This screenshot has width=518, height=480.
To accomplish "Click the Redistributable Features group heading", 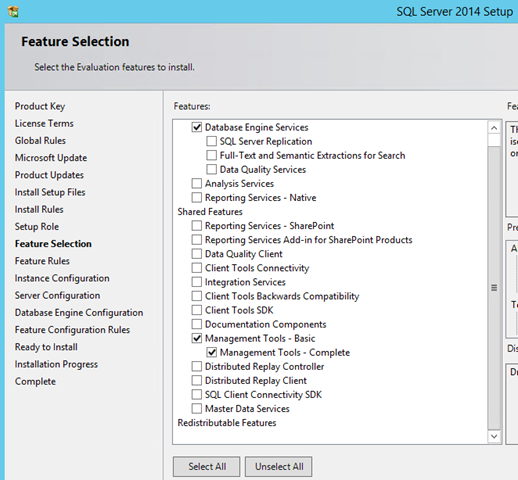I will pyautogui.click(x=227, y=423).
